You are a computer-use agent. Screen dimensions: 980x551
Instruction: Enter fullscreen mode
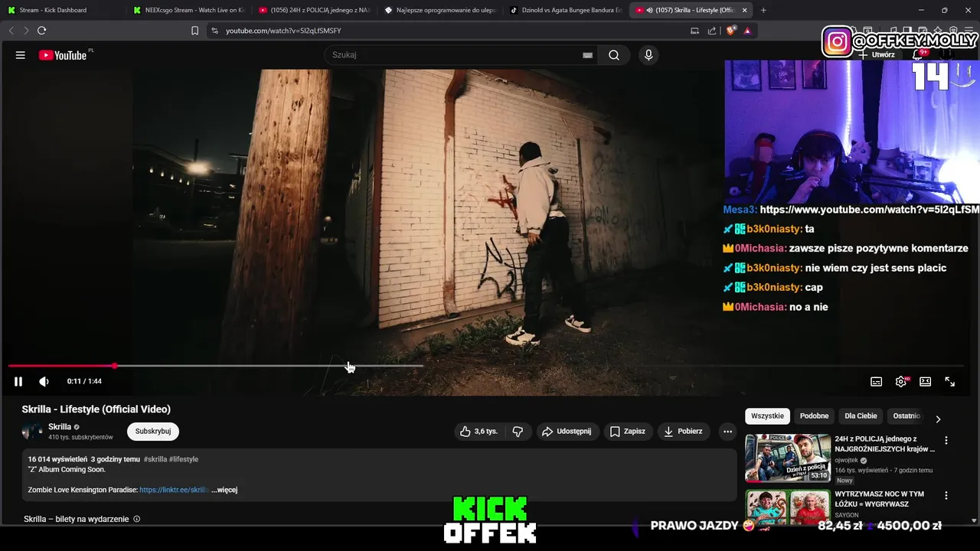(x=949, y=381)
